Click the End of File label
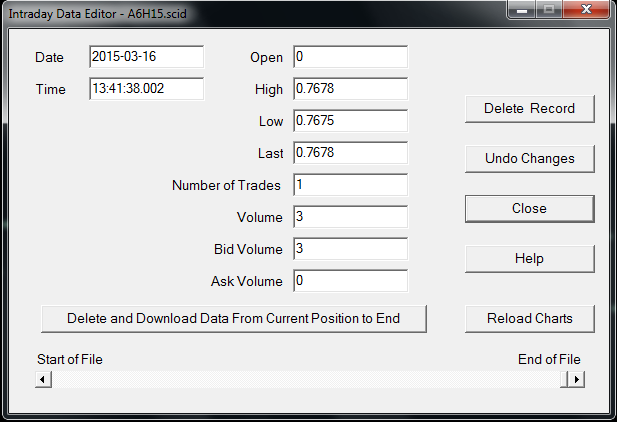 pyautogui.click(x=549, y=359)
